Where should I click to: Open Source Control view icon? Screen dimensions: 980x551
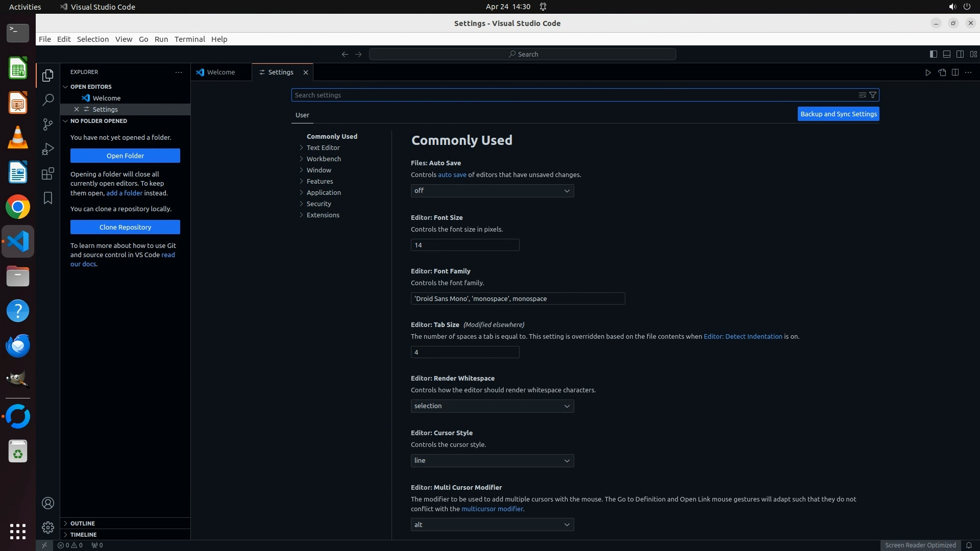click(x=48, y=124)
